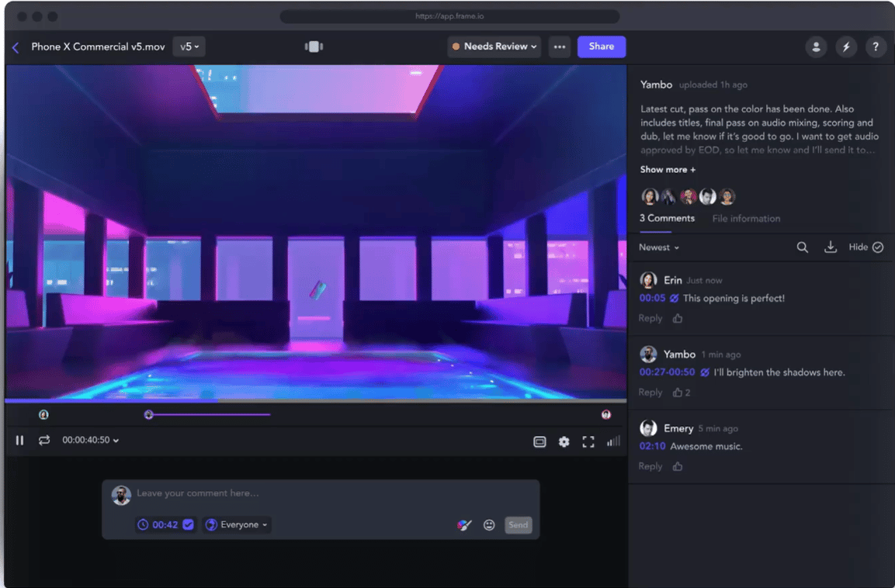This screenshot has width=895, height=588.
Task: Toggle loop playback
Action: 44,441
